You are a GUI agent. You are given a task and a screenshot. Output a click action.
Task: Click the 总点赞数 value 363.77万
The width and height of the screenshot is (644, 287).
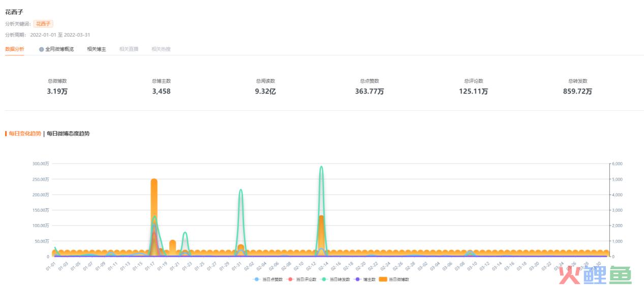click(x=370, y=91)
